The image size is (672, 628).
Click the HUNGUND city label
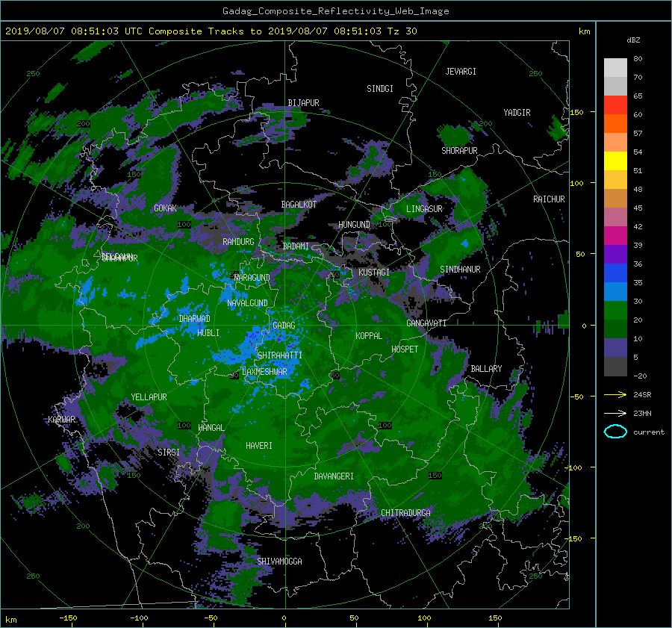pos(354,224)
